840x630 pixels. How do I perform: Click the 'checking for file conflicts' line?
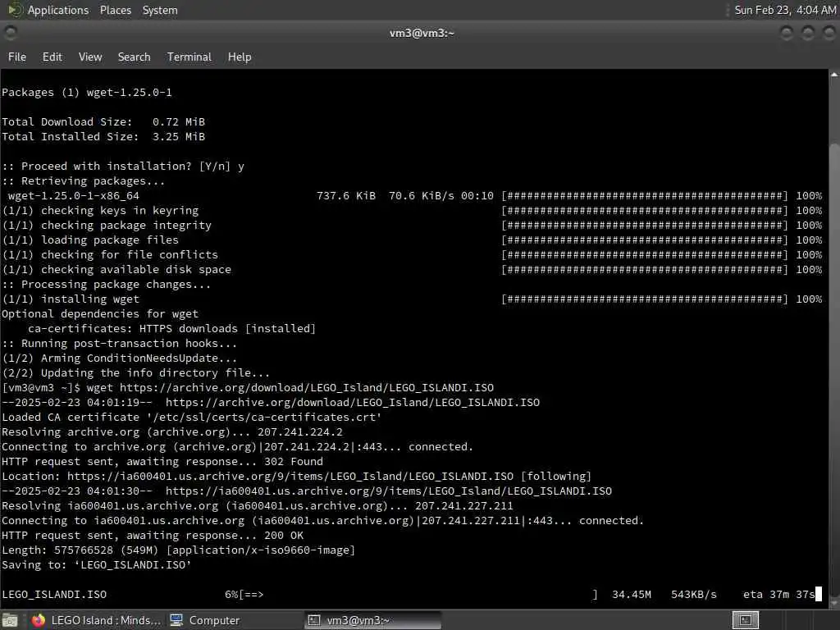pyautogui.click(x=110, y=254)
